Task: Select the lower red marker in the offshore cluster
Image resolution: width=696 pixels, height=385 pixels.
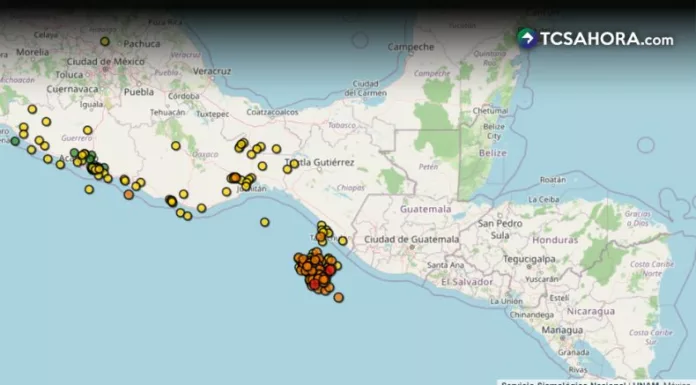Action: tap(315, 285)
